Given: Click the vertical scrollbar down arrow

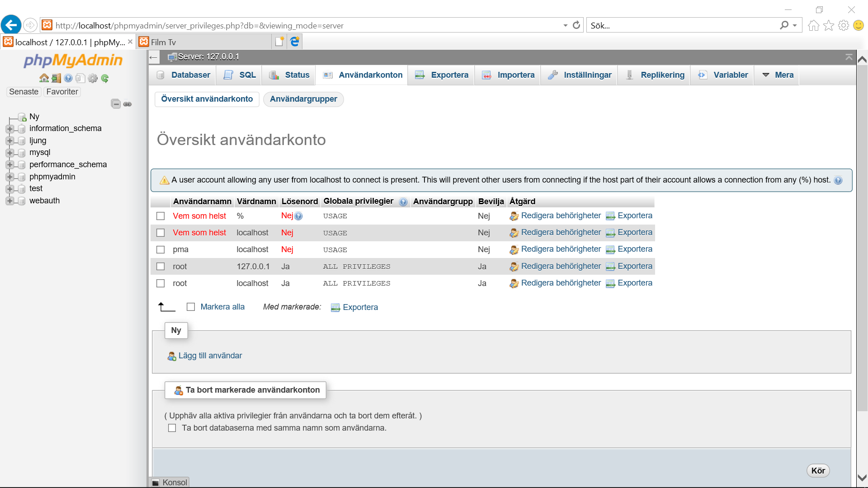Looking at the screenshot, I should pos(862,478).
